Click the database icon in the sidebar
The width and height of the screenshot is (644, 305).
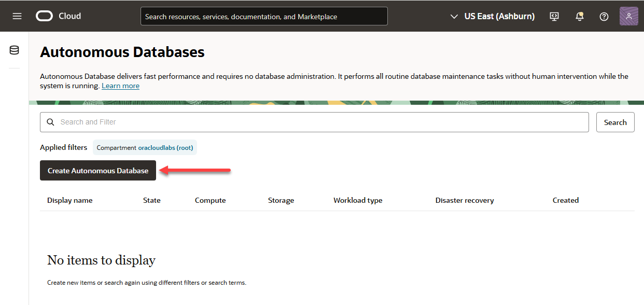click(x=15, y=50)
